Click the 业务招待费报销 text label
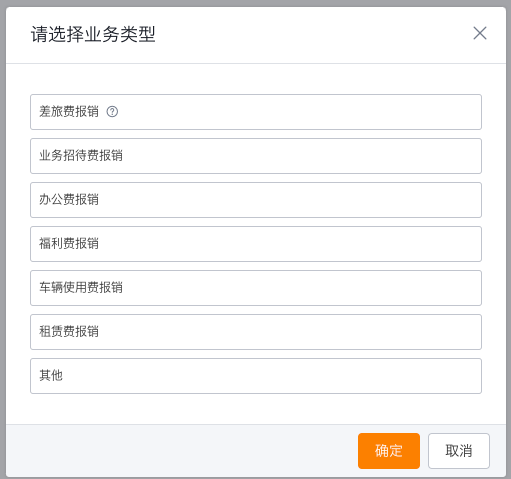Image resolution: width=511 pixels, height=479 pixels. click(81, 156)
